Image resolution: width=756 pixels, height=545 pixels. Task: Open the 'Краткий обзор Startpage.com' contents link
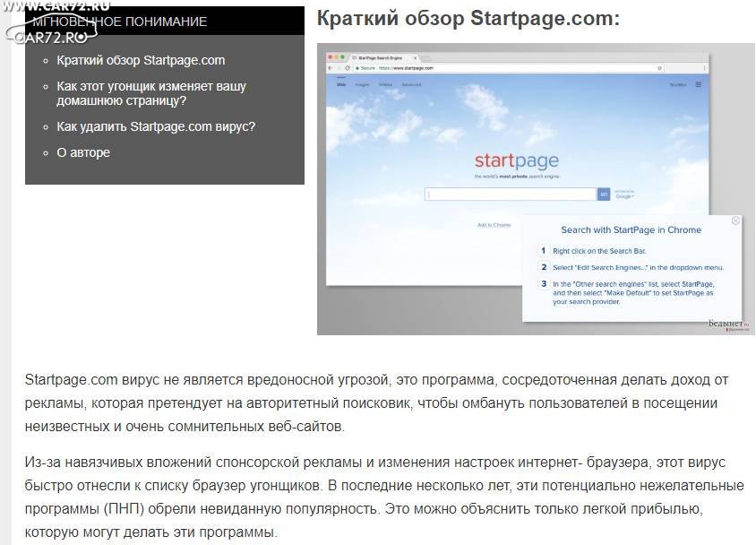[141, 60]
